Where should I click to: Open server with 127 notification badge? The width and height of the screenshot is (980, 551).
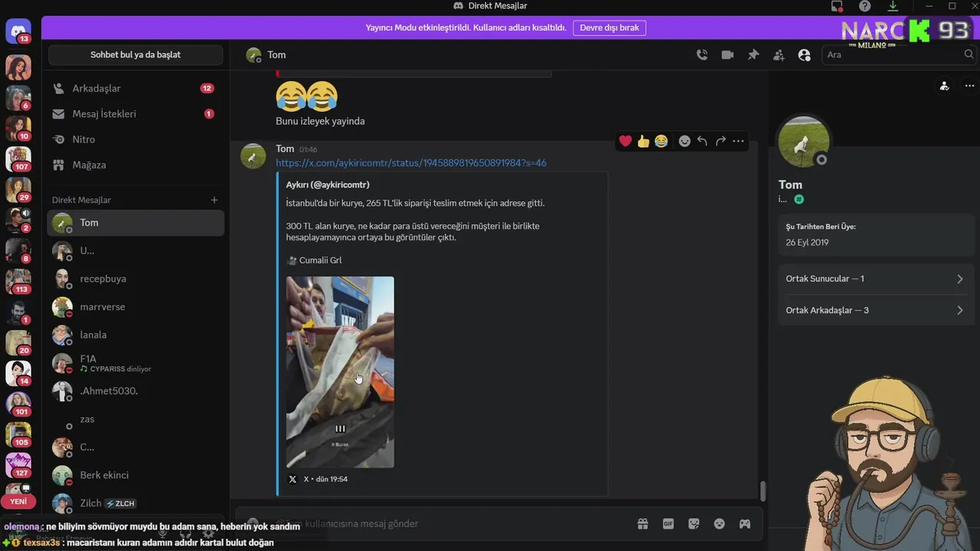tap(18, 465)
